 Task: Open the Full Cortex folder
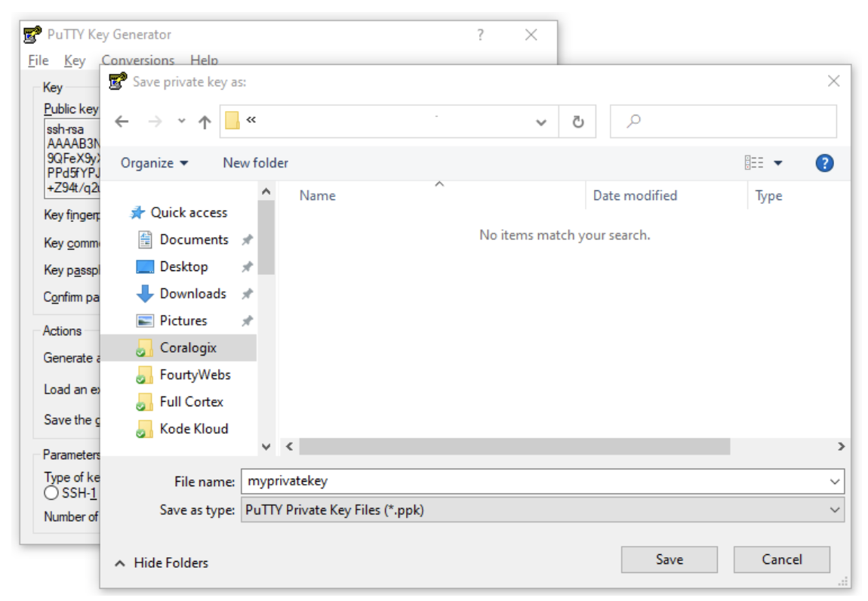[191, 402]
